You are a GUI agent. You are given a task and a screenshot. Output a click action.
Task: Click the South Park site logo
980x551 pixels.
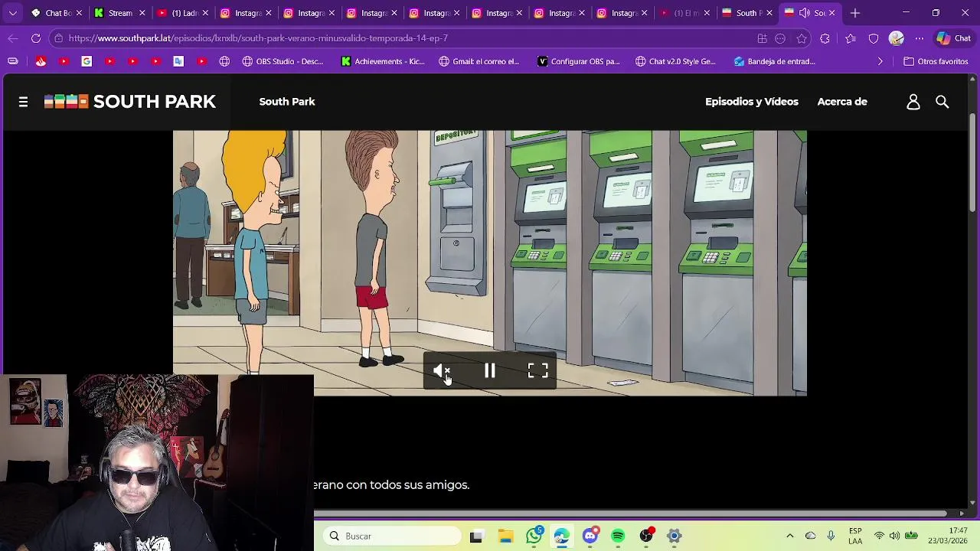[130, 102]
